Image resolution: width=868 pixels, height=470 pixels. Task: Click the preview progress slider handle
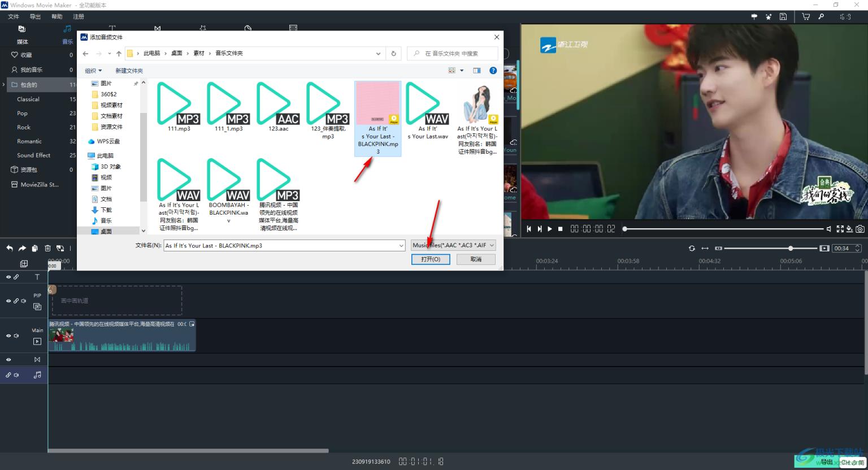click(624, 229)
